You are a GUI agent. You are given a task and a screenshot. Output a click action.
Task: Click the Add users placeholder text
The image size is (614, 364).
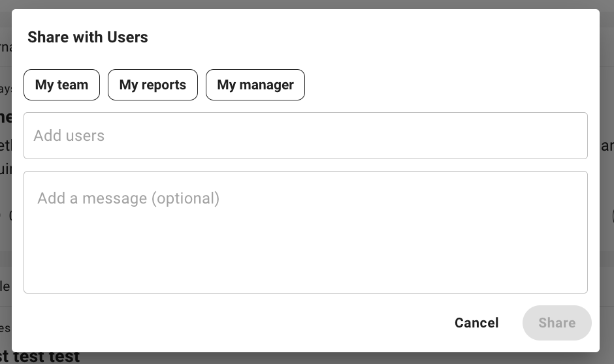click(x=69, y=136)
